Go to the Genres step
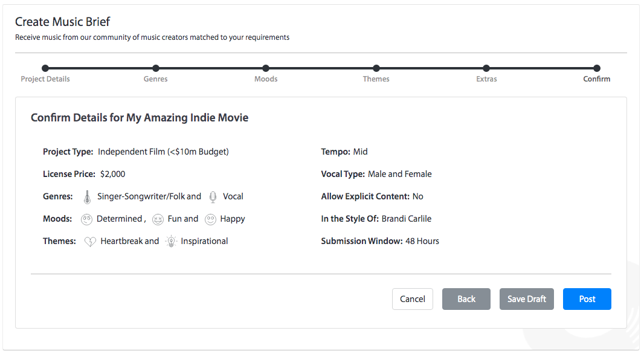 (156, 79)
